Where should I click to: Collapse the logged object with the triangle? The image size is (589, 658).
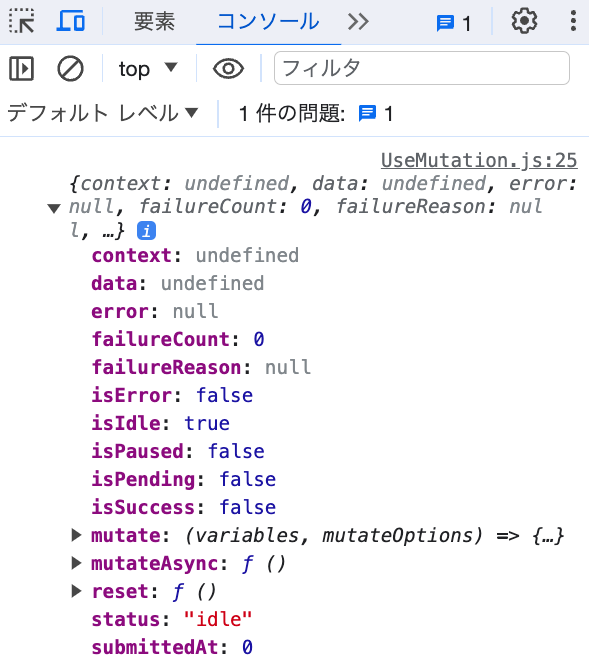pos(54,208)
